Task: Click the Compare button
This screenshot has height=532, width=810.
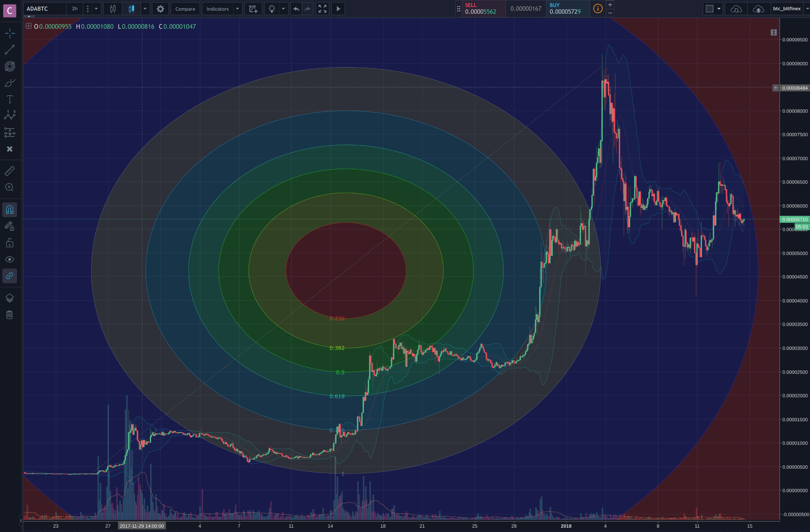Action: [185, 8]
